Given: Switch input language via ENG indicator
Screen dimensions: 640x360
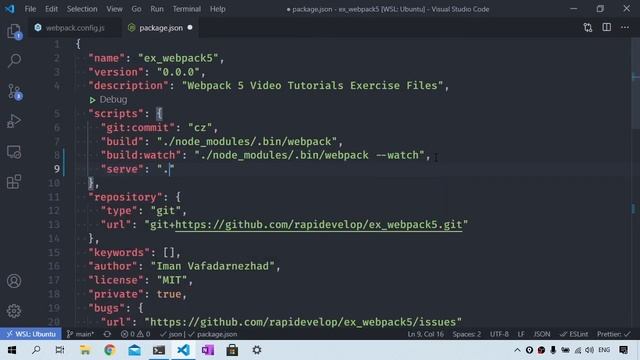Looking at the screenshot, I should 604,350.
